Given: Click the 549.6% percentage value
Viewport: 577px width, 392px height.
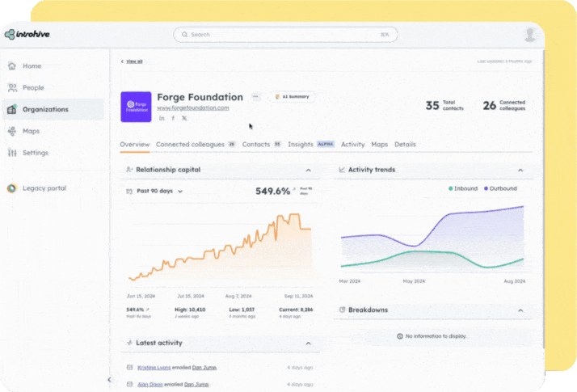Looking at the screenshot, I should (272, 191).
